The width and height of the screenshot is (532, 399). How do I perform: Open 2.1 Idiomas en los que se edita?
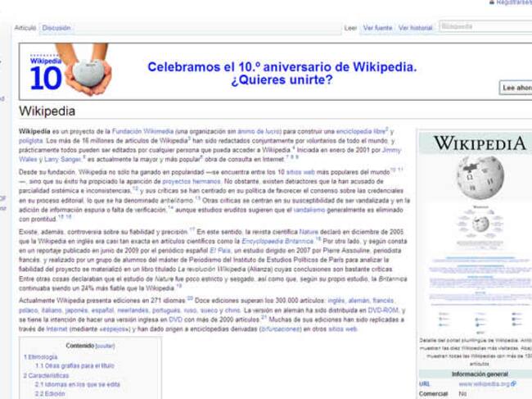tap(77, 384)
